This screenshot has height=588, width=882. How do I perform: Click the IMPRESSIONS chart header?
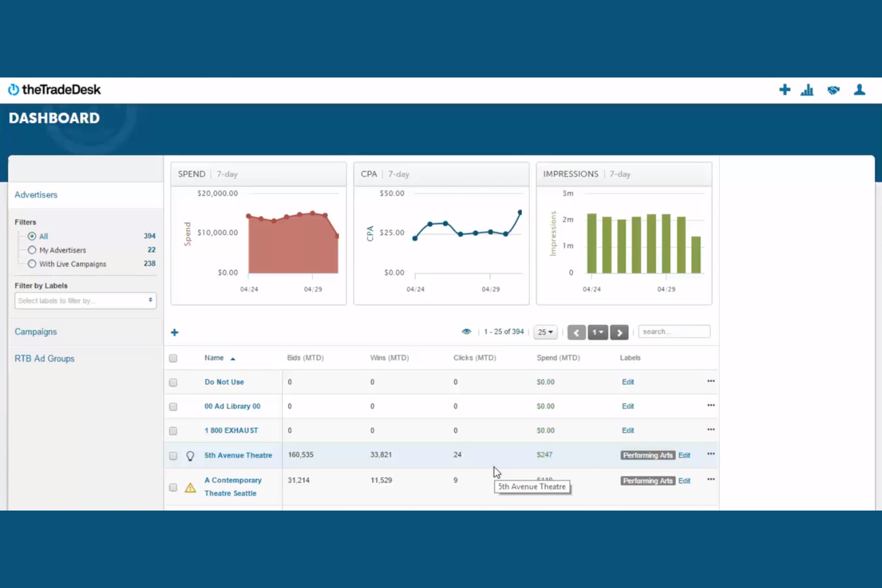[624, 175]
